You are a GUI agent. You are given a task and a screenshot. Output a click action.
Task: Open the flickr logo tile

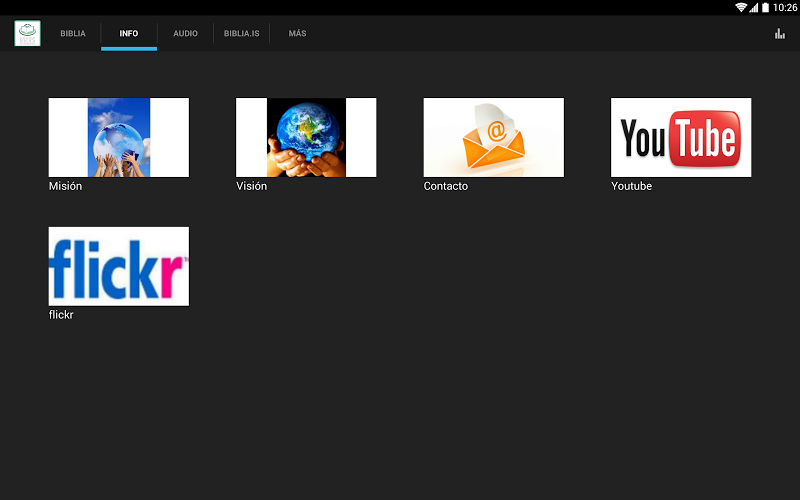119,266
